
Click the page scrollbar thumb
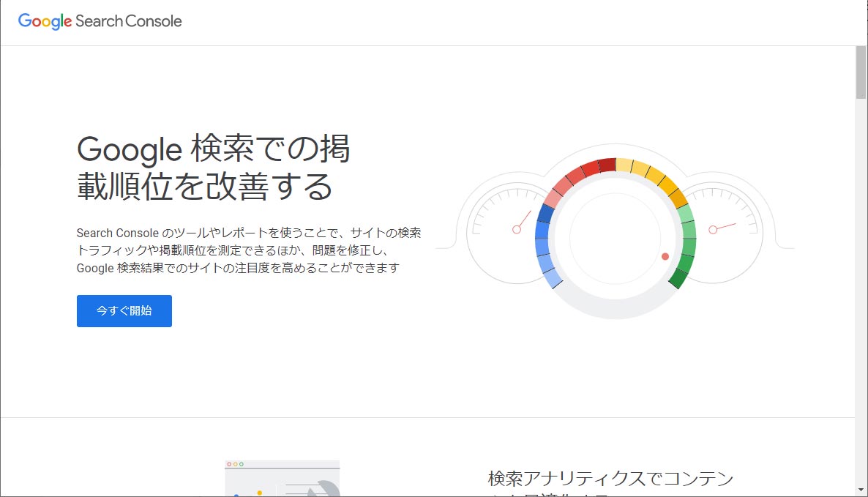[861, 72]
